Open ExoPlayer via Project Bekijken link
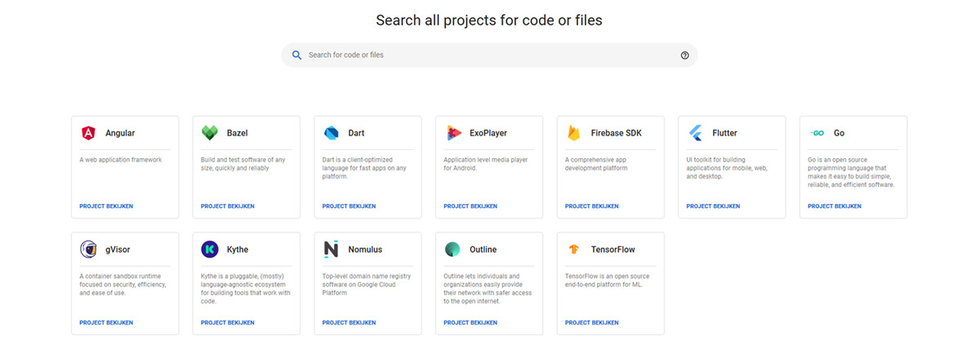 coord(470,206)
